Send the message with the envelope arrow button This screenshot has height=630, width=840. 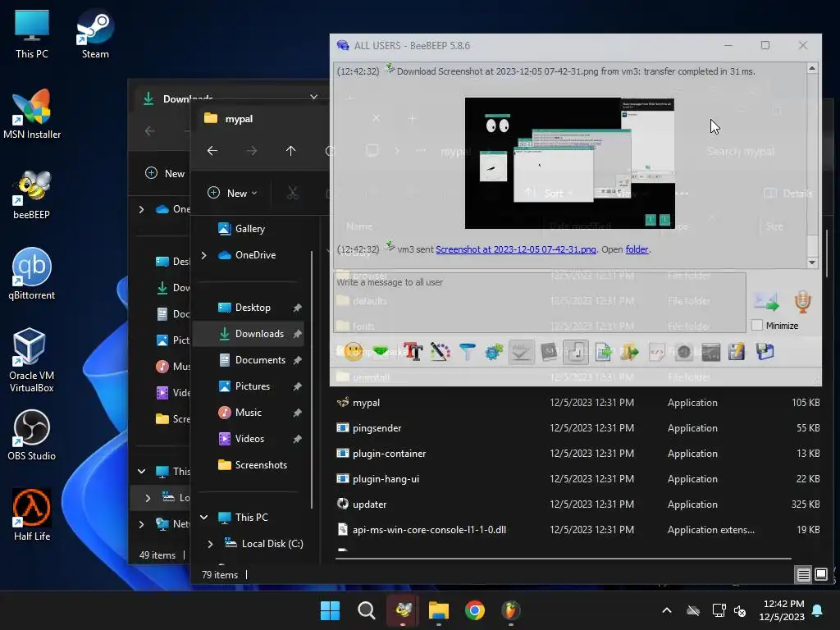767,302
